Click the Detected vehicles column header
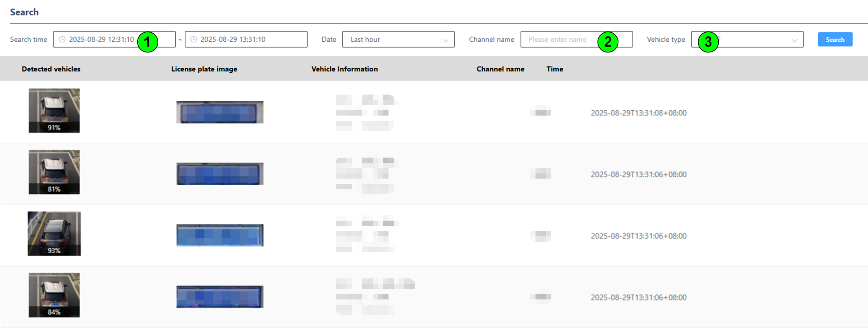 pos(51,69)
